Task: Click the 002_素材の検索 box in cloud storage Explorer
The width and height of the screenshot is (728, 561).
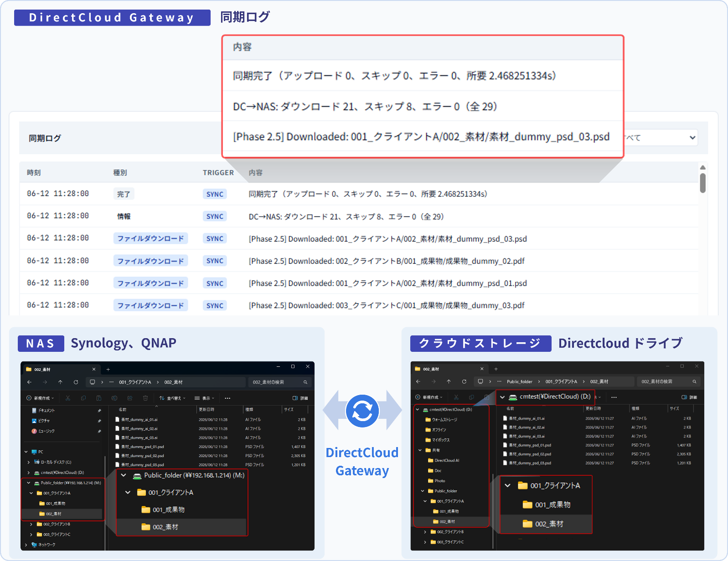Action: tap(668, 381)
